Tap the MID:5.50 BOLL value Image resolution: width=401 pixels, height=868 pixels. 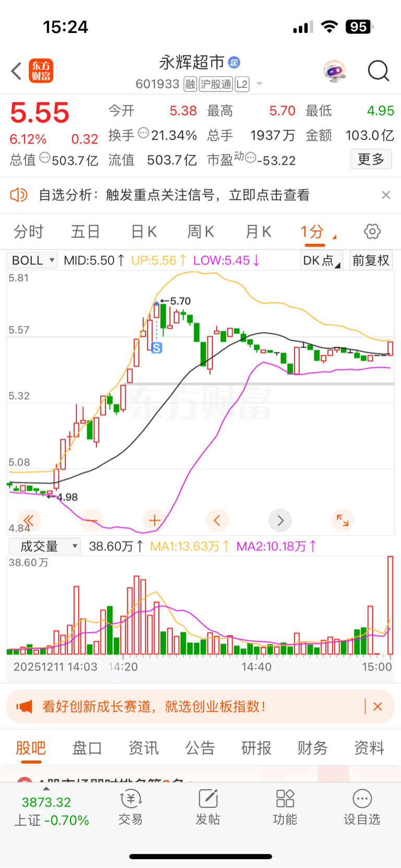[x=94, y=260]
